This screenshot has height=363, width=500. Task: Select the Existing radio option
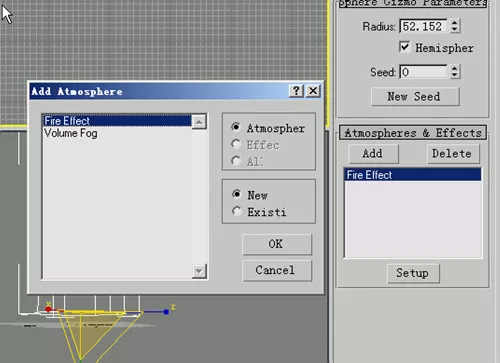[x=237, y=211]
